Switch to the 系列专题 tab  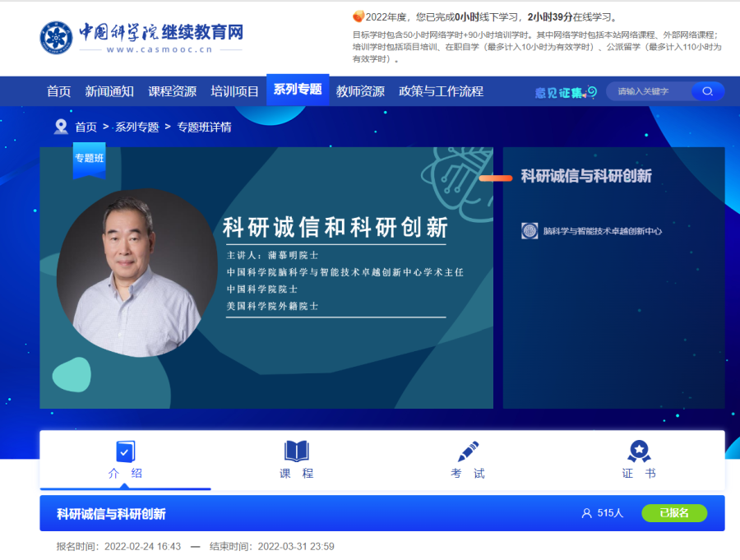298,90
